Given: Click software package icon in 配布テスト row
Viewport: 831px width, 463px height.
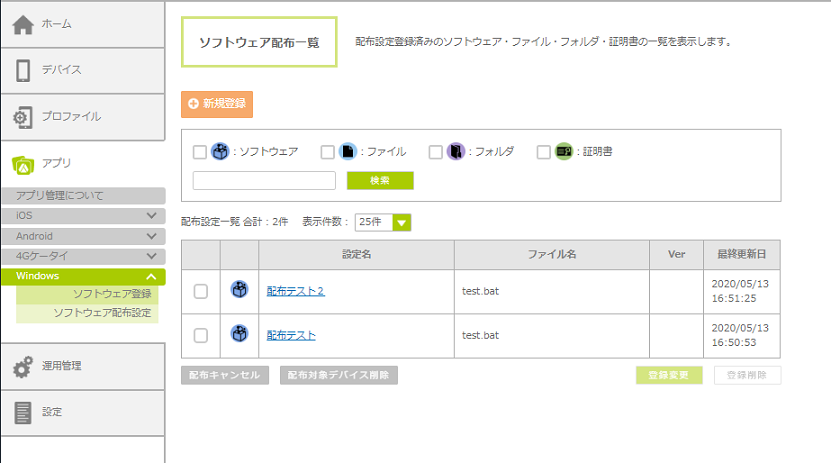Looking at the screenshot, I should coord(239,334).
